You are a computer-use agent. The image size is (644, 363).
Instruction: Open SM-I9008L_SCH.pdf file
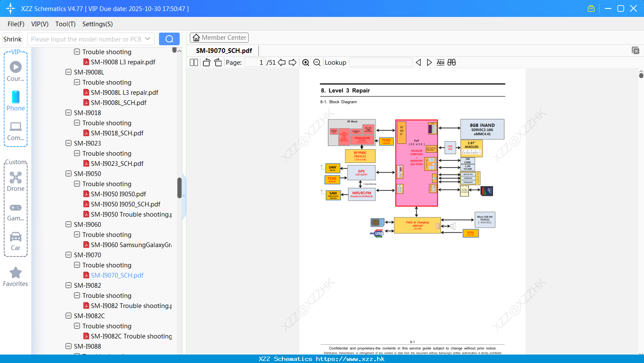(118, 102)
